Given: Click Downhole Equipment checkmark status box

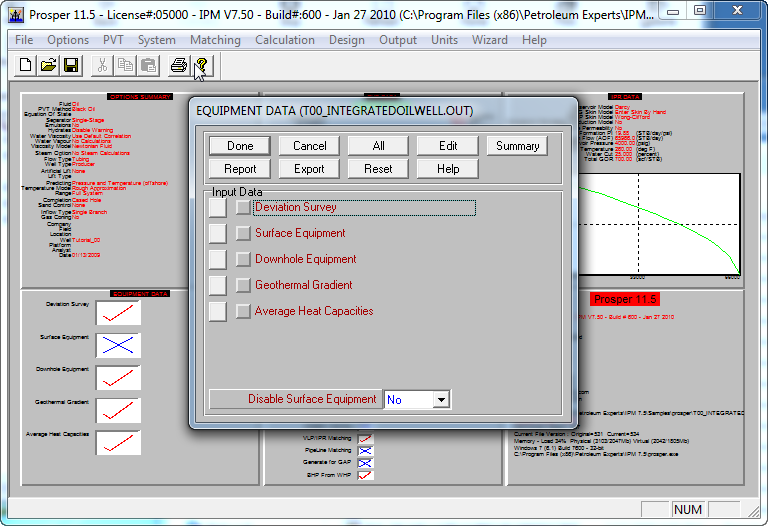Looking at the screenshot, I should 118,378.
